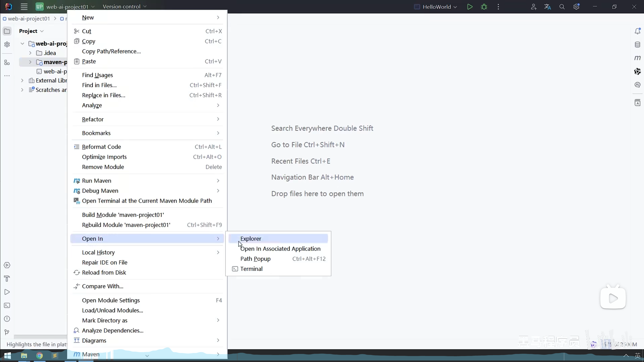Click the green Run button in toolbar
Viewport: 644px width, 362px height.
pos(469,7)
